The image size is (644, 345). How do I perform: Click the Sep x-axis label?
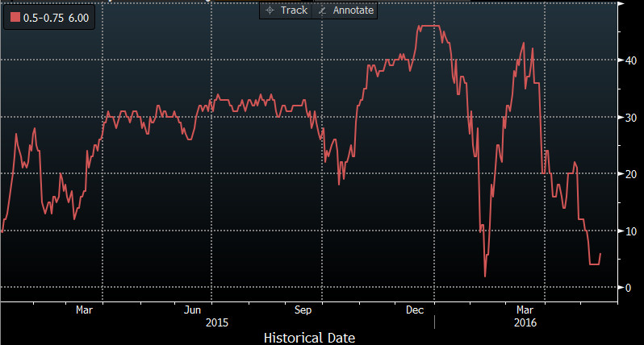303,310
